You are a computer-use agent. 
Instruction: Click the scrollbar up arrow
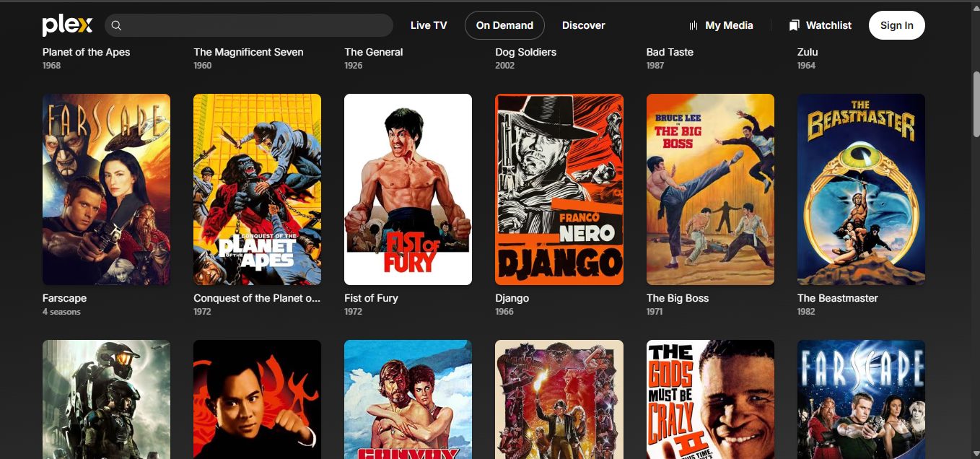coord(976,7)
